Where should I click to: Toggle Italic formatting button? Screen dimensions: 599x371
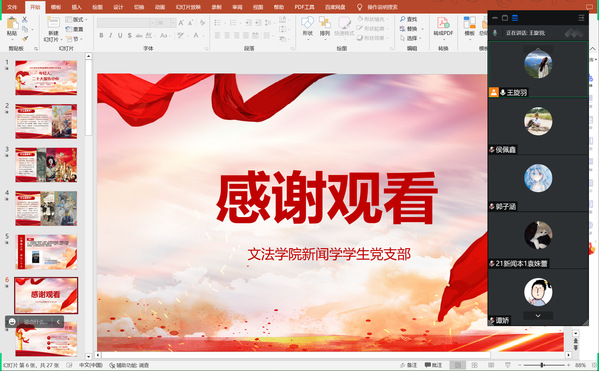111,36
